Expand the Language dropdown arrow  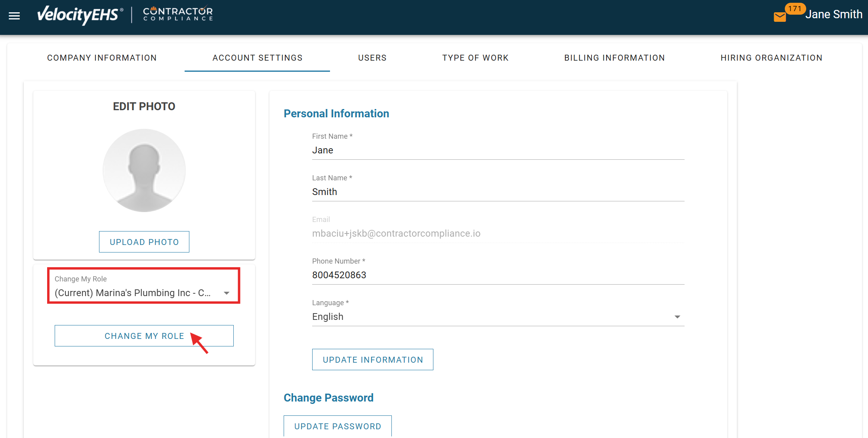pos(677,317)
